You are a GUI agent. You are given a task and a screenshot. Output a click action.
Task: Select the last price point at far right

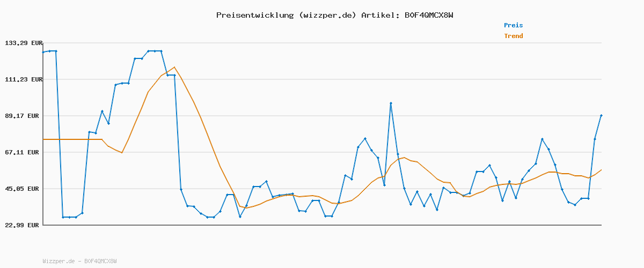[x=601, y=115]
